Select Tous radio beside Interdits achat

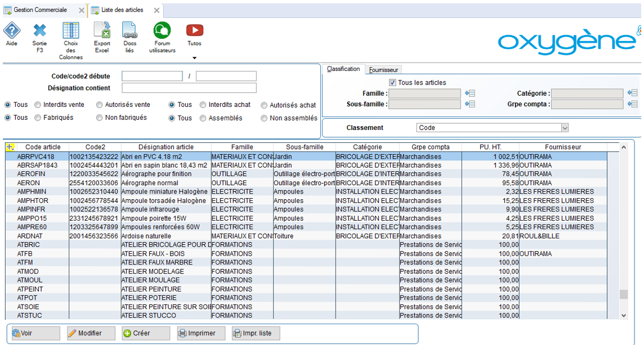click(172, 105)
